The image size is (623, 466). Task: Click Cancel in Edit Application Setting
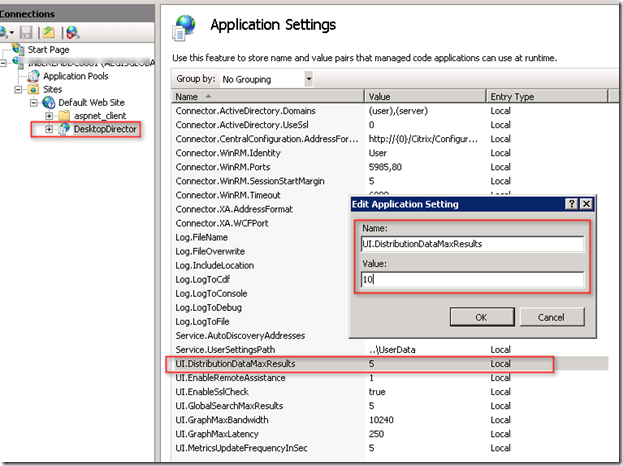pyautogui.click(x=552, y=317)
